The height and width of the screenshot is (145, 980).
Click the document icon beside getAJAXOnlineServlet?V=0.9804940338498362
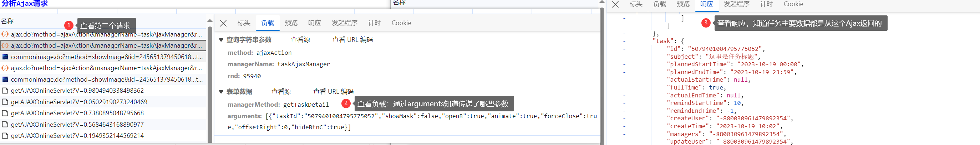(x=5, y=91)
